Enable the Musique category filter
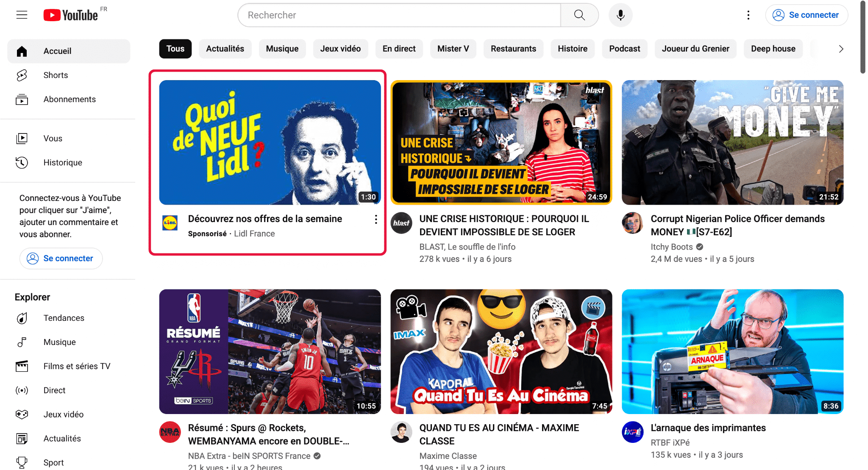Screen dimensions: 868x470 pos(282,49)
